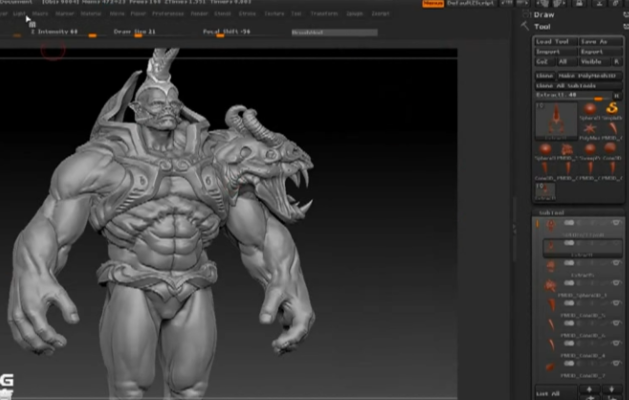Screen dimensions: 629x400
Task: Select the top subtool thumbnail in the SubTool list
Action: click(551, 225)
